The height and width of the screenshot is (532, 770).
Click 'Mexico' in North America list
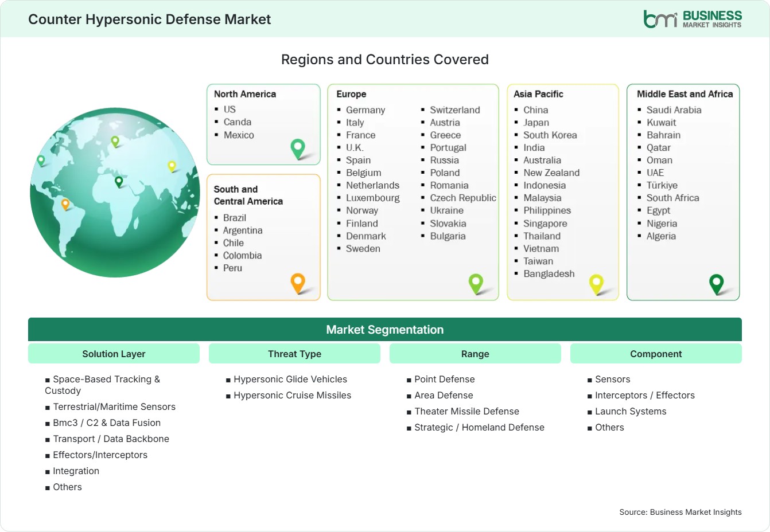[x=239, y=135]
